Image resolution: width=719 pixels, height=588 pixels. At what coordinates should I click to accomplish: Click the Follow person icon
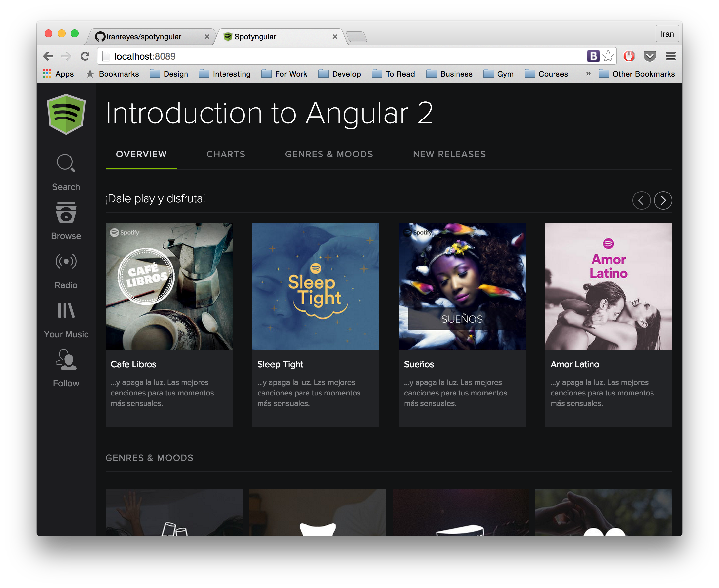click(66, 360)
